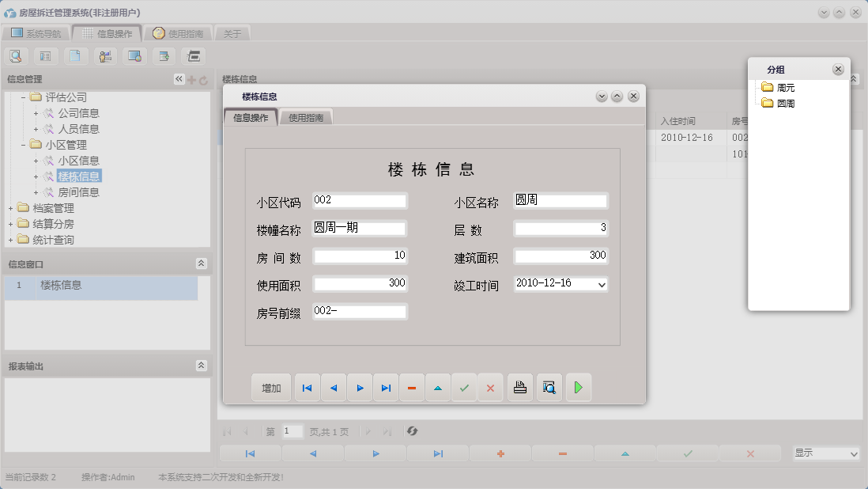The height and width of the screenshot is (489, 868).
Task: Delete the current record with the red minus icon
Action: [x=411, y=387]
